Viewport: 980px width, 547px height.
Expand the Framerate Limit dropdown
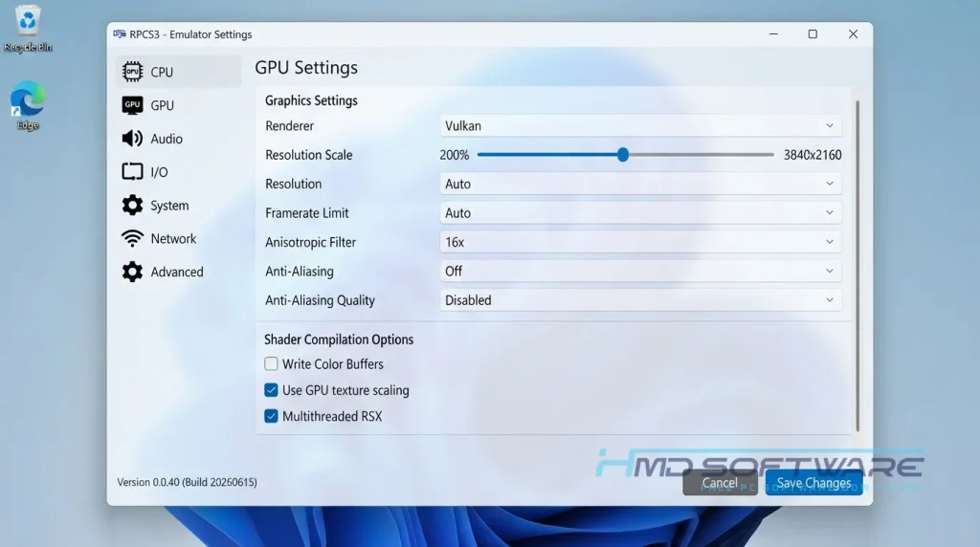coord(640,213)
